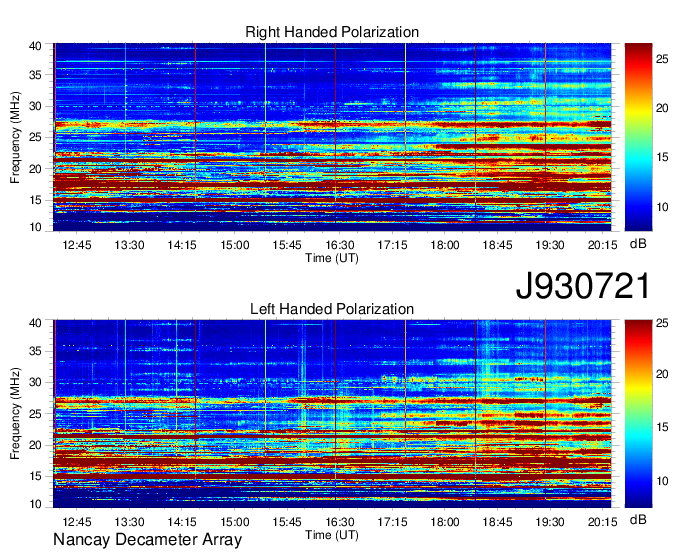This screenshot has width=680, height=552.
Task: Click the 16:30 tick of lower plot
Action: coord(340,522)
